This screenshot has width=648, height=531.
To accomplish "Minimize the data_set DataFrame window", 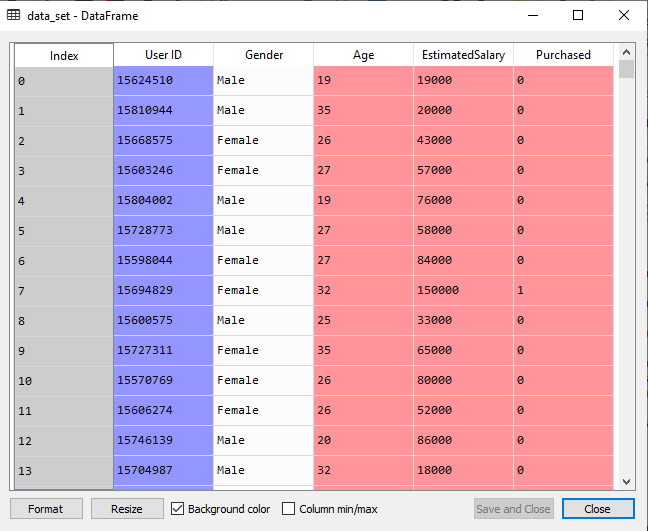I will coord(531,15).
